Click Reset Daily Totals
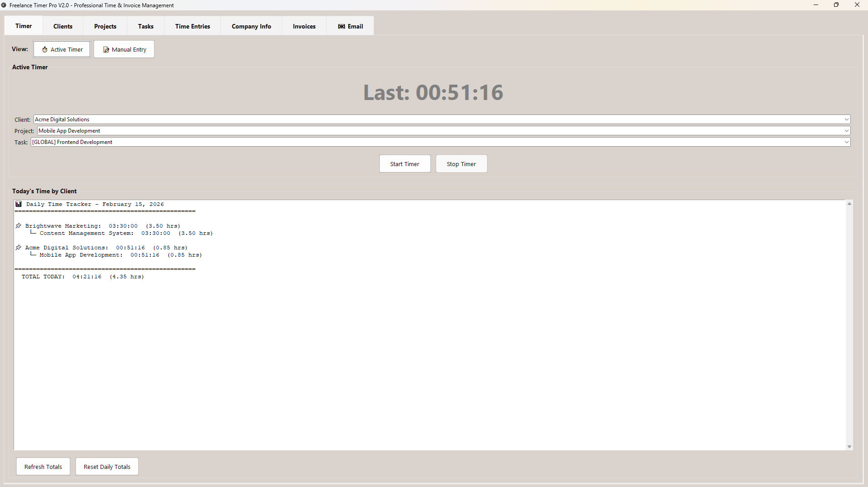This screenshot has width=868, height=487. pyautogui.click(x=106, y=466)
